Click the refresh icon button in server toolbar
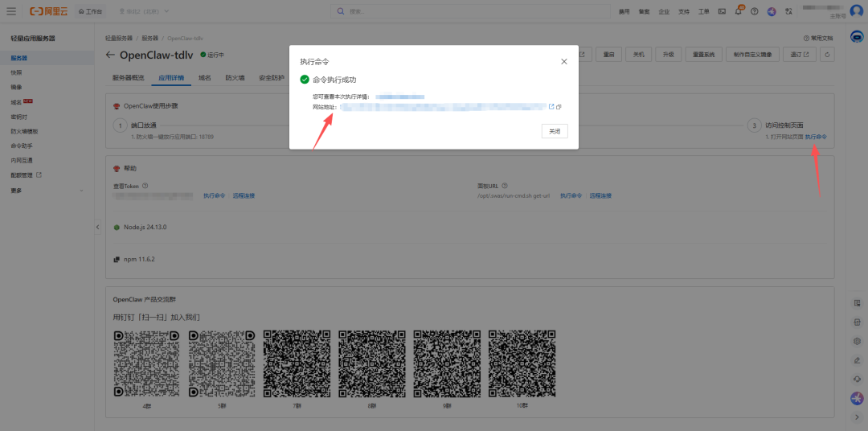The image size is (868, 431). (x=827, y=55)
